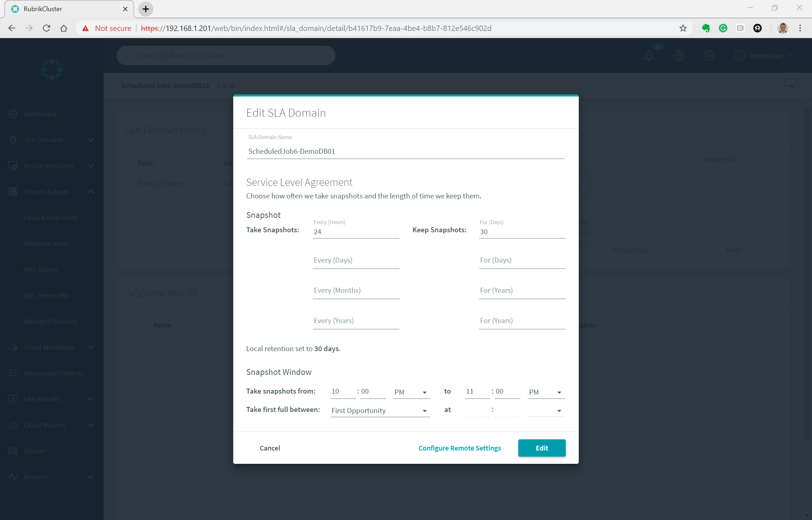
Task: Click the notifications bell icon
Action: [649, 56]
